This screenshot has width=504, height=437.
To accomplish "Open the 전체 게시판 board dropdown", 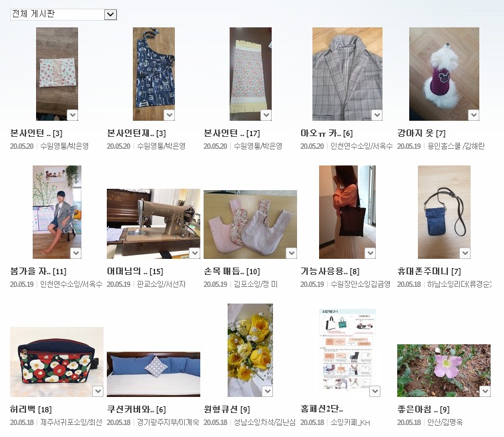I will (x=63, y=15).
